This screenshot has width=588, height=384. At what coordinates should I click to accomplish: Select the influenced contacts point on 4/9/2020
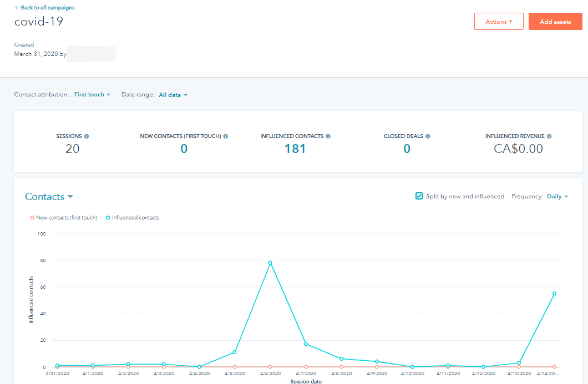coord(377,361)
